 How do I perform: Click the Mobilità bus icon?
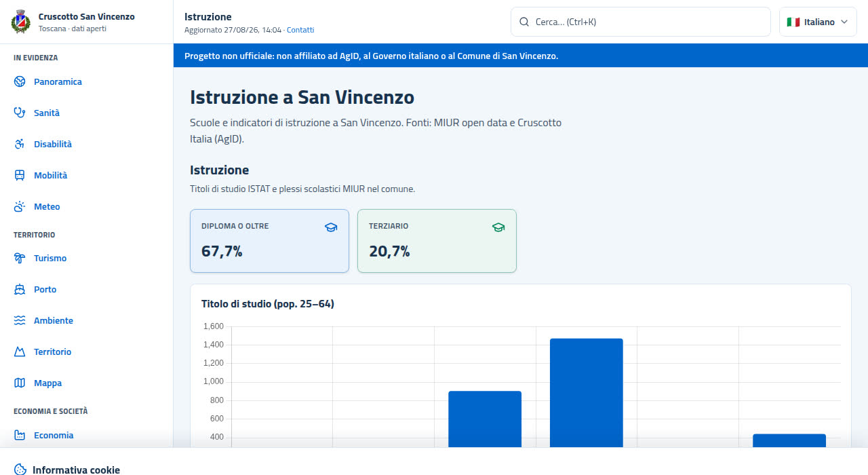20,176
